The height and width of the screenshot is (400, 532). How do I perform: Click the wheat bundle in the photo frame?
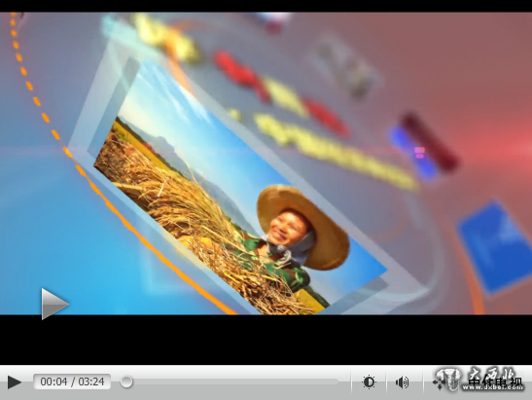[x=190, y=203]
